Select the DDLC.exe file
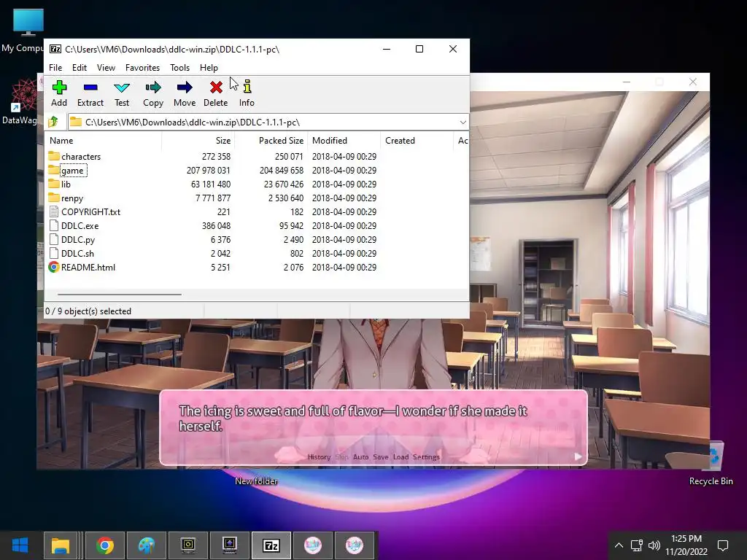Screen dimensions: 747x560 click(x=80, y=226)
